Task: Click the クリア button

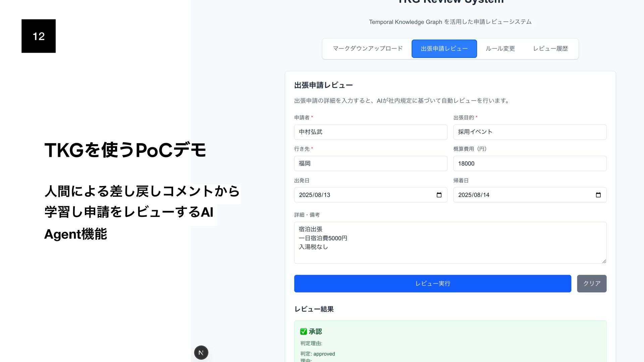Action: tap(591, 284)
